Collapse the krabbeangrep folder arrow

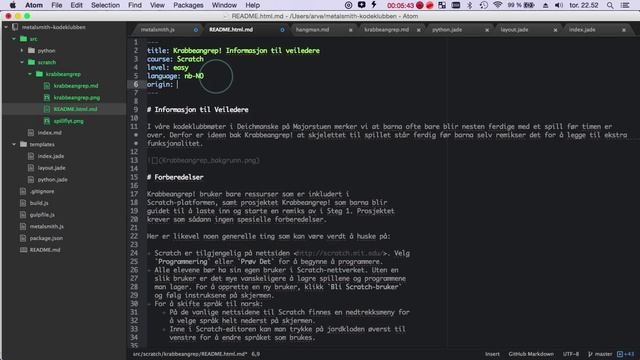point(30,74)
